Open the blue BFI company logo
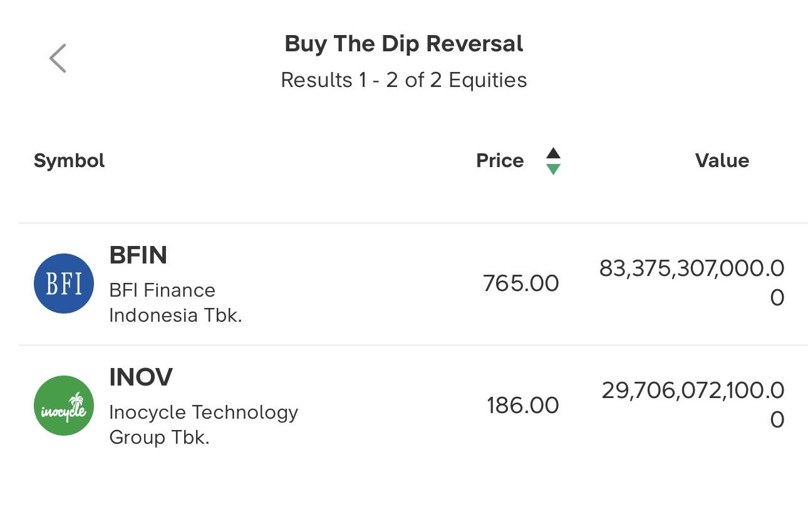Viewport: 808px width, 532px height. pos(64,284)
